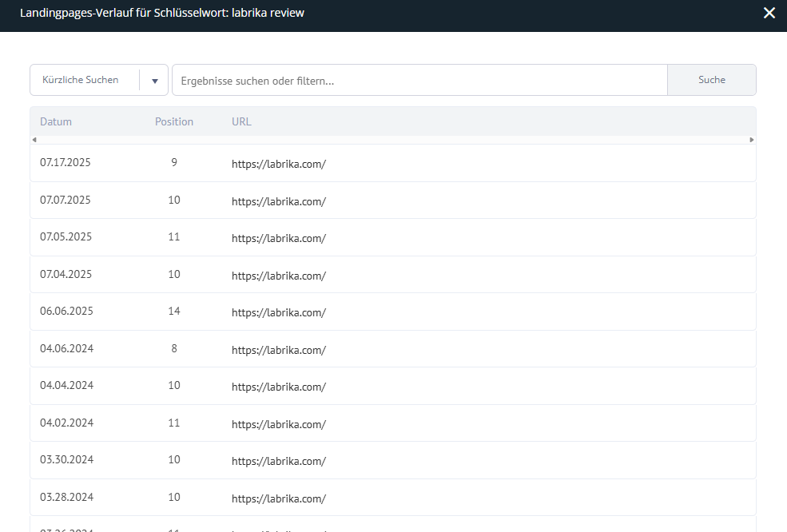Viewport: 787px width, 532px height.
Task: Click the URL column header
Action: [x=241, y=121]
